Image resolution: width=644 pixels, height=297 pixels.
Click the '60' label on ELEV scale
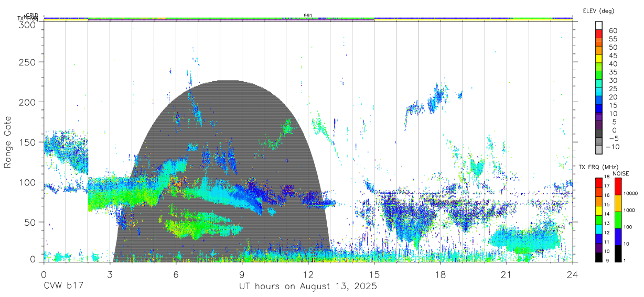coord(612,31)
